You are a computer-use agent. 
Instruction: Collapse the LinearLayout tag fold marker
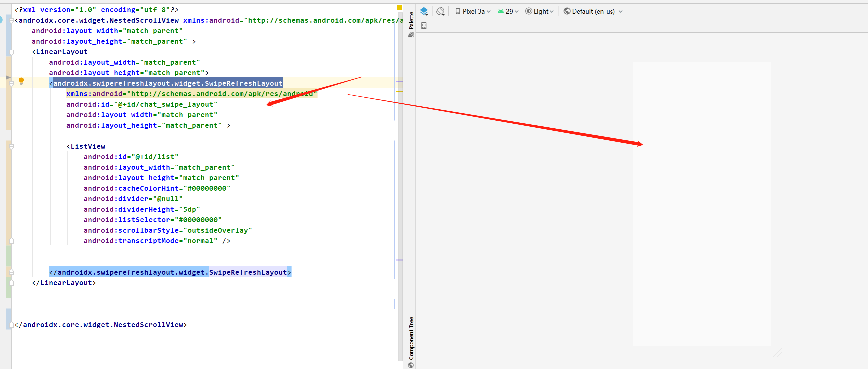(11, 52)
